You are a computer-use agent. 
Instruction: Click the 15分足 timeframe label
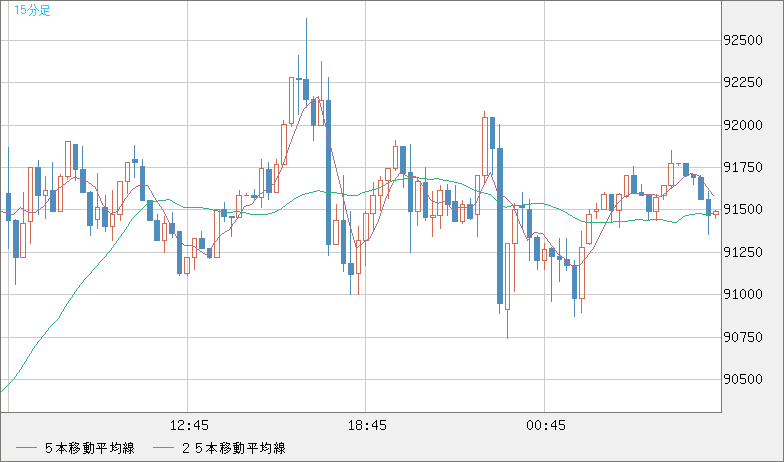(32, 10)
